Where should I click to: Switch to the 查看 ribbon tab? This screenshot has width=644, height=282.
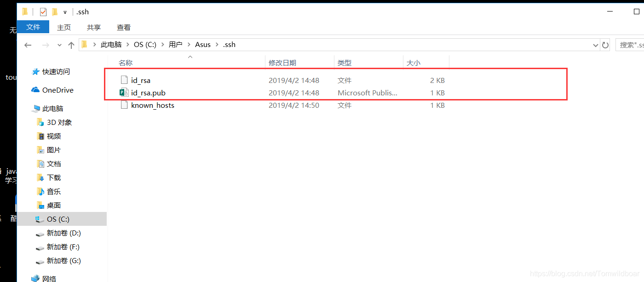tap(124, 28)
